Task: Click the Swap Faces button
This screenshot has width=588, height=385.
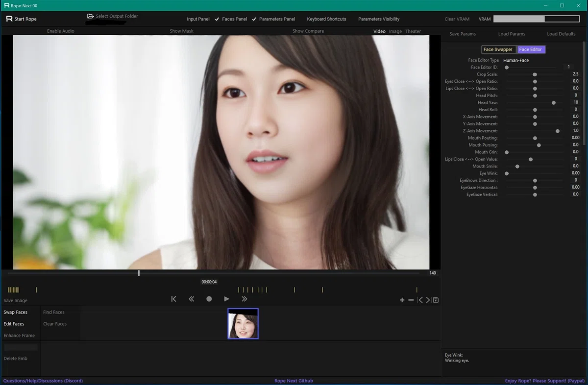Action: 15,312
